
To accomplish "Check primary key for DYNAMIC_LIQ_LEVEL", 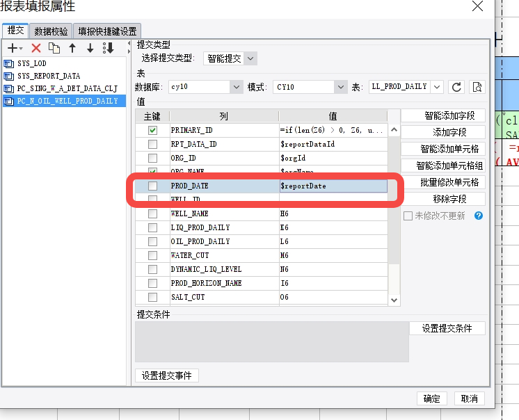I will [x=152, y=269].
